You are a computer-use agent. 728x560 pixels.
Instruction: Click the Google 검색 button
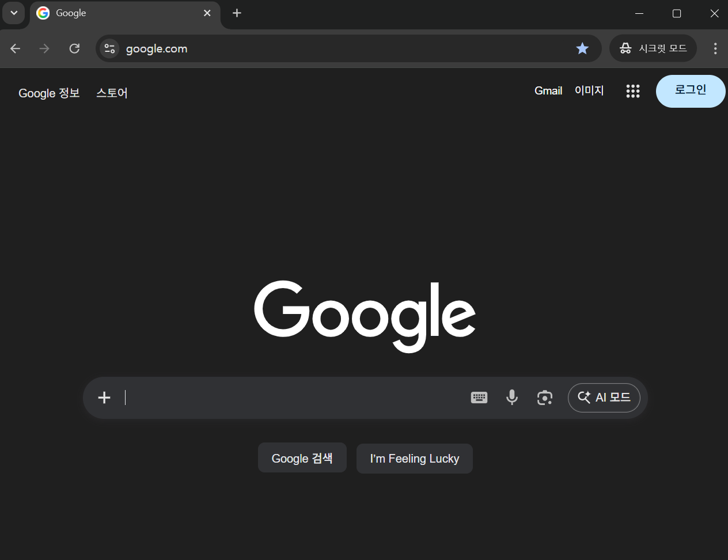pos(302,458)
